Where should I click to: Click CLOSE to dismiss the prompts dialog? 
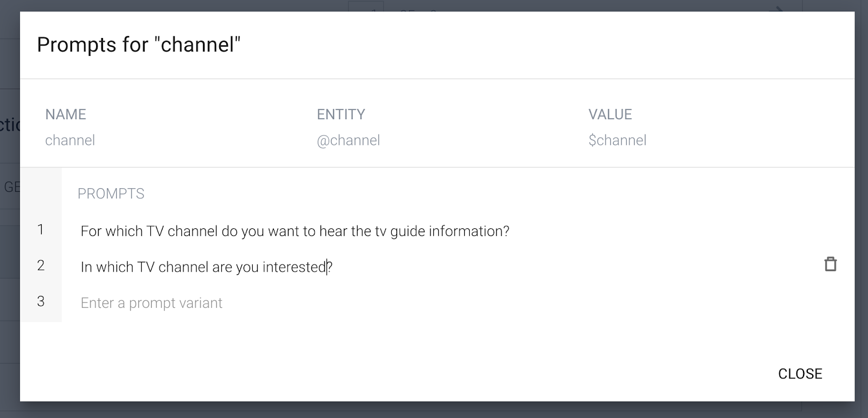[x=800, y=374]
